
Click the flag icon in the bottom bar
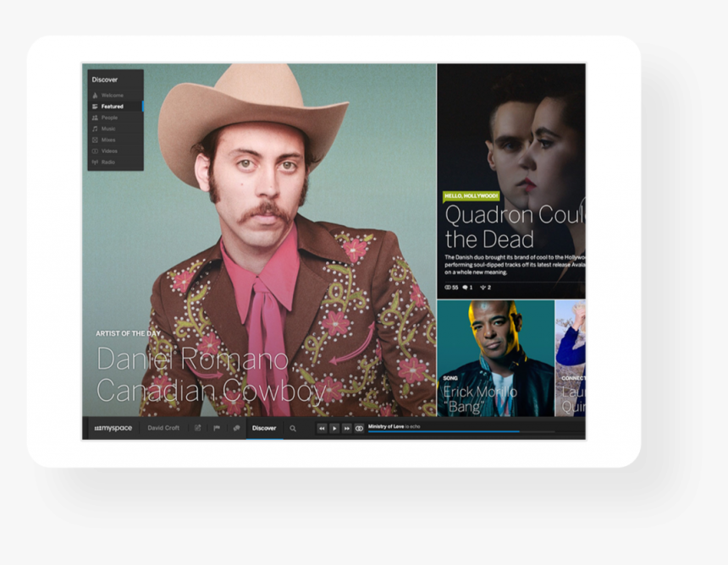point(217,429)
